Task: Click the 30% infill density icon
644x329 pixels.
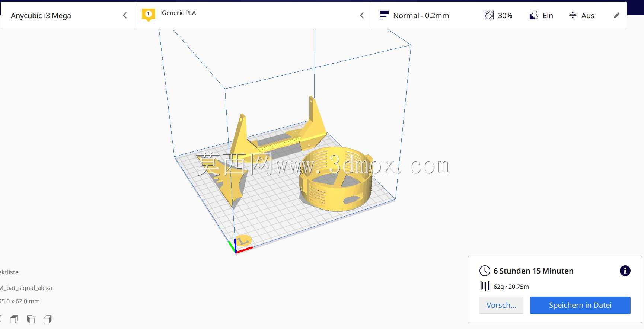Action: click(x=489, y=15)
